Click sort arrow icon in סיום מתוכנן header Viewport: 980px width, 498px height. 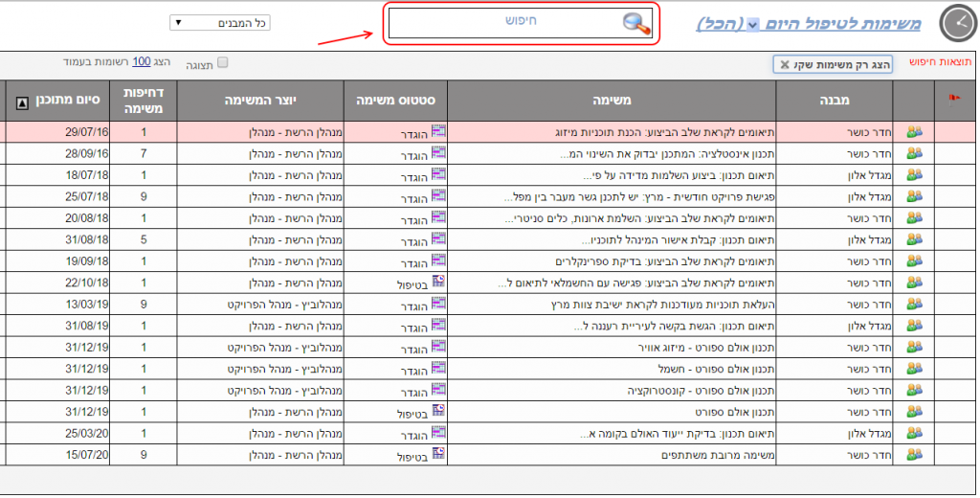pos(23,101)
